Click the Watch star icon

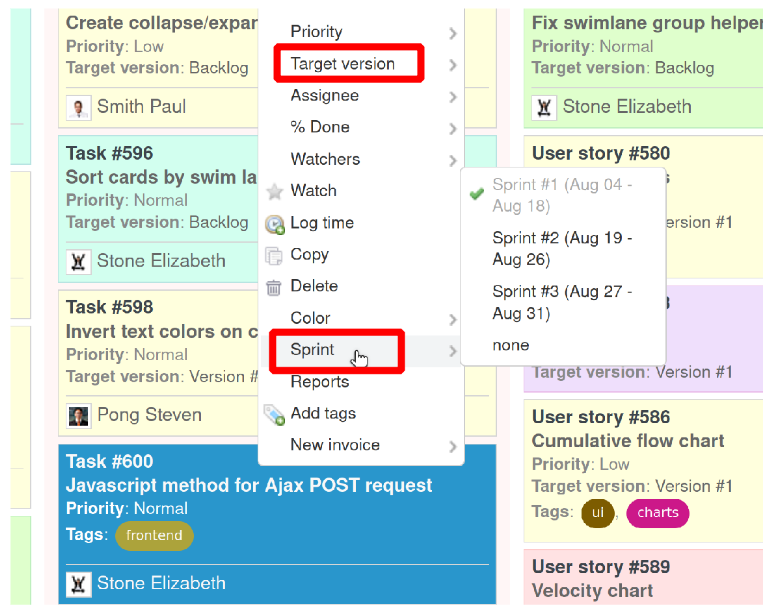pos(274,191)
